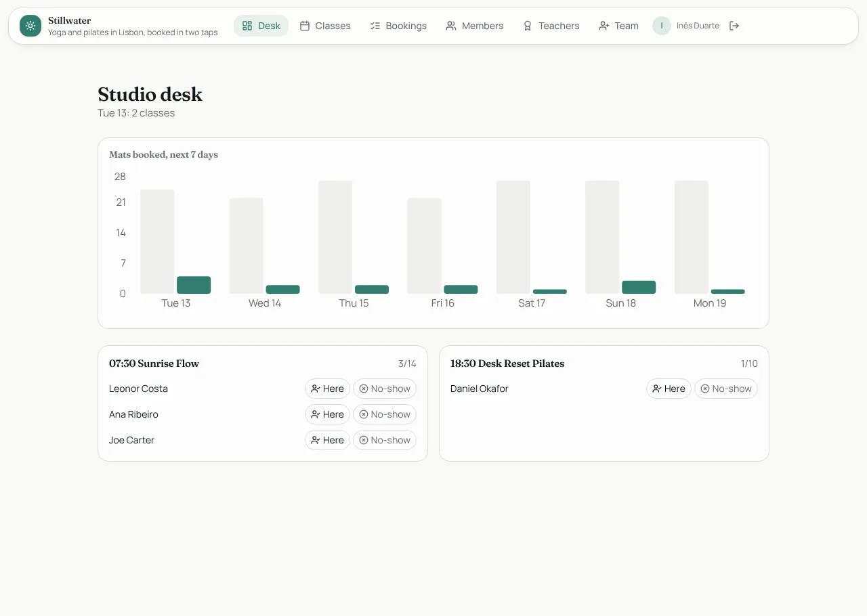Mark Joe Carter as Here
867x616 pixels.
pyautogui.click(x=327, y=440)
